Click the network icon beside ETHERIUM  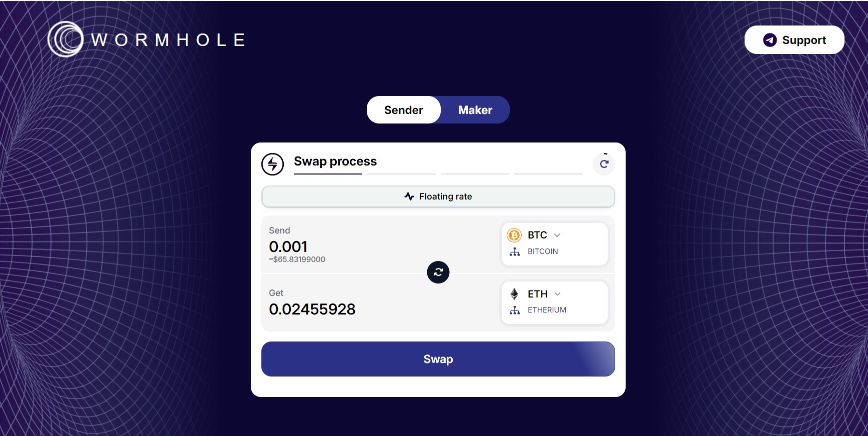(514, 310)
